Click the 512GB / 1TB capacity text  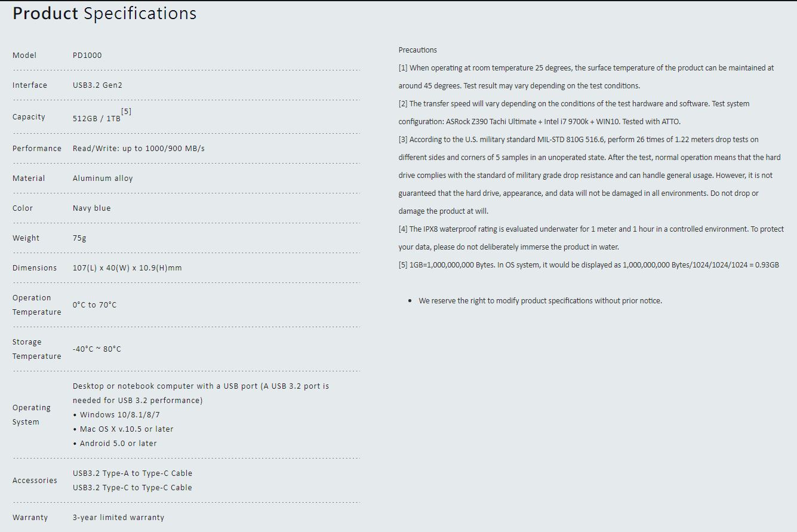[x=97, y=119]
